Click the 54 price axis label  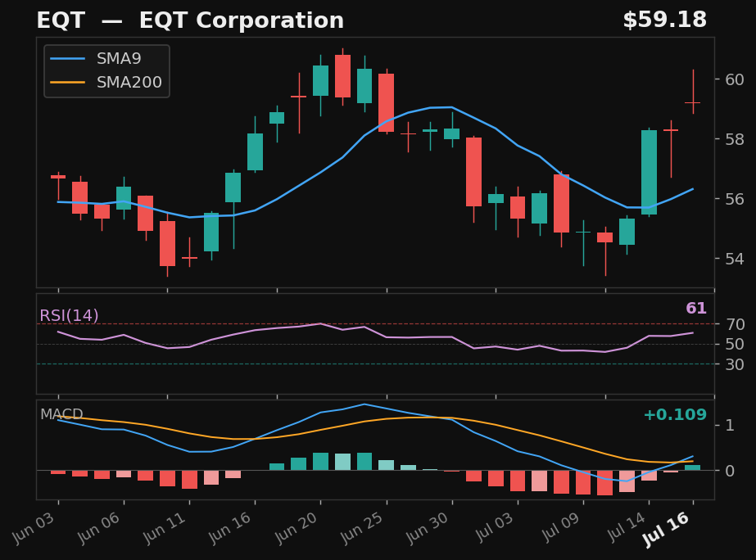pyautogui.click(x=735, y=259)
